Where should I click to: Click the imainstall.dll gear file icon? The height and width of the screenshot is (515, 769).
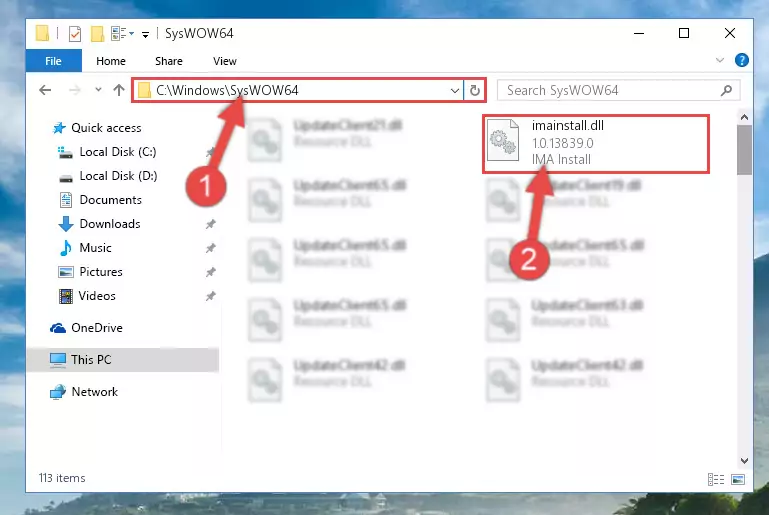503,140
